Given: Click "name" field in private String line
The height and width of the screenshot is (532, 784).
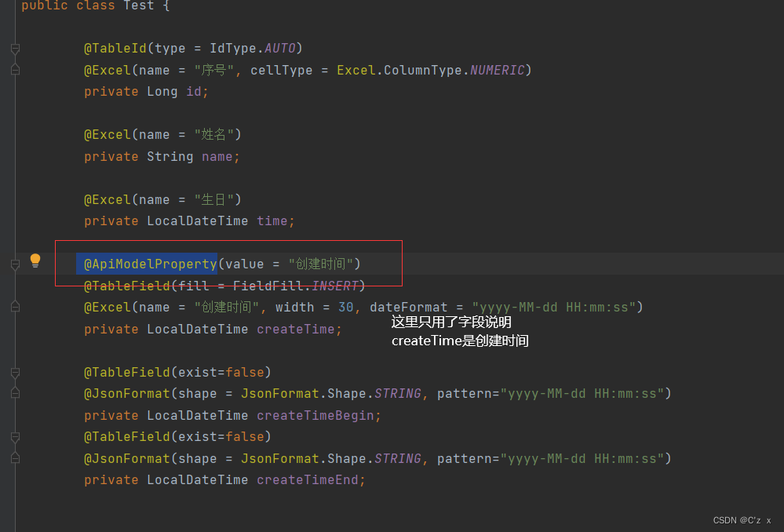Looking at the screenshot, I should pyautogui.click(x=217, y=156).
